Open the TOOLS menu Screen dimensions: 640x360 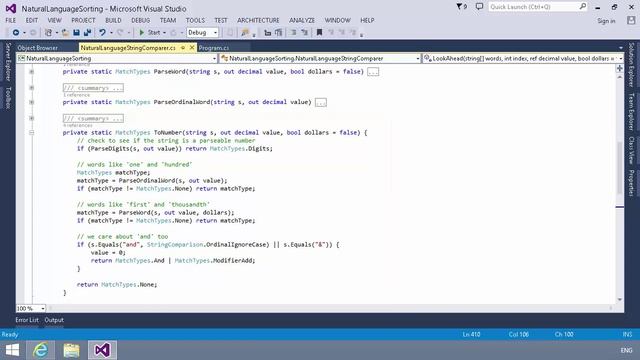(196, 20)
